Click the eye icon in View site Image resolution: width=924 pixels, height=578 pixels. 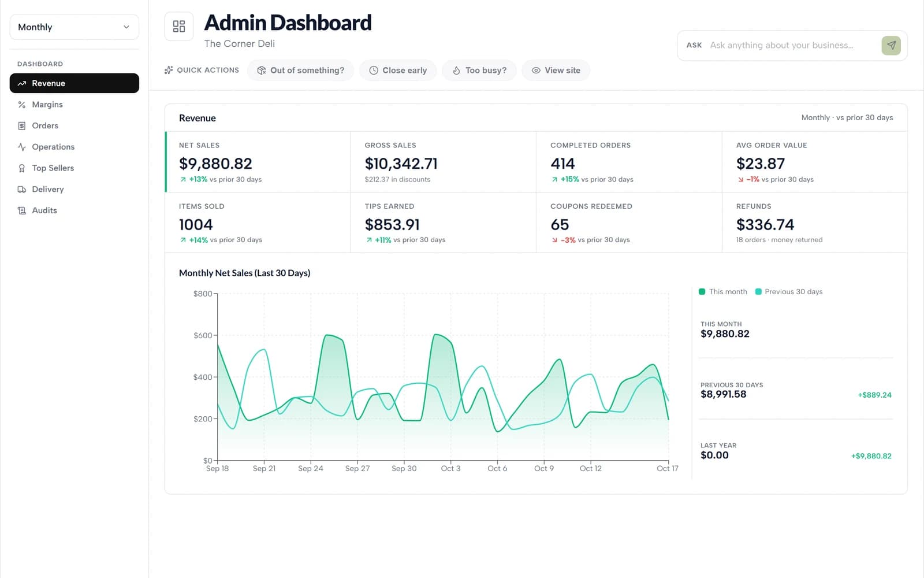click(x=536, y=70)
